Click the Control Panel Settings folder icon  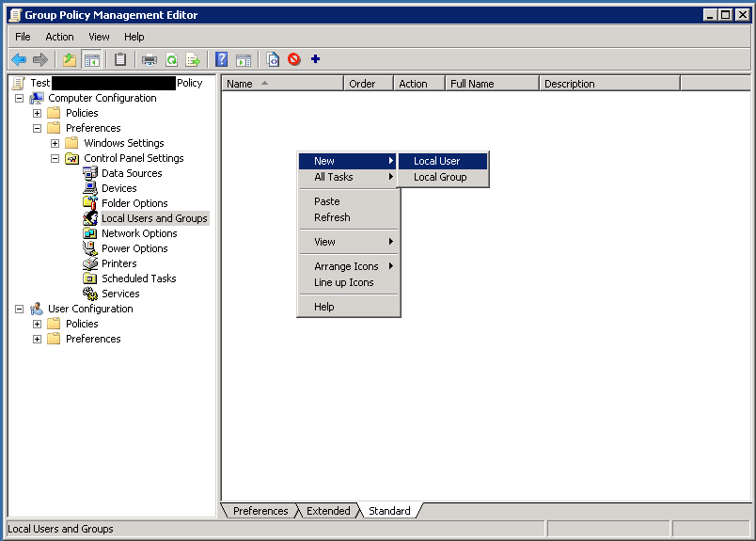point(71,158)
